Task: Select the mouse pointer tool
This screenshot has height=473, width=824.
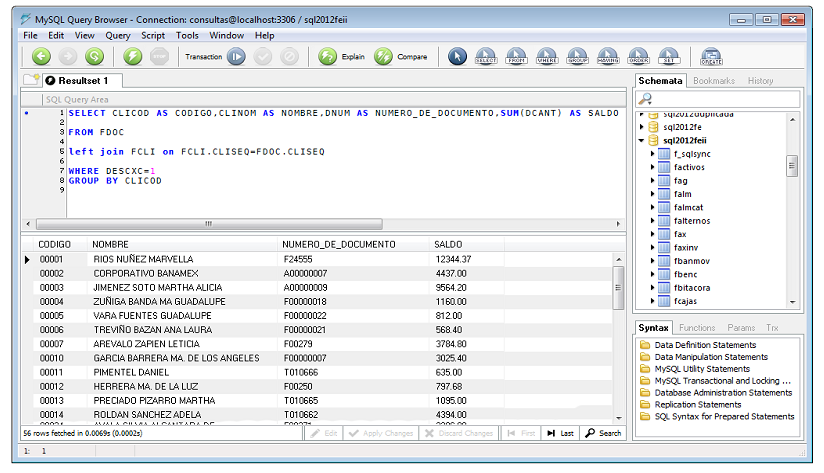Action: click(x=457, y=56)
